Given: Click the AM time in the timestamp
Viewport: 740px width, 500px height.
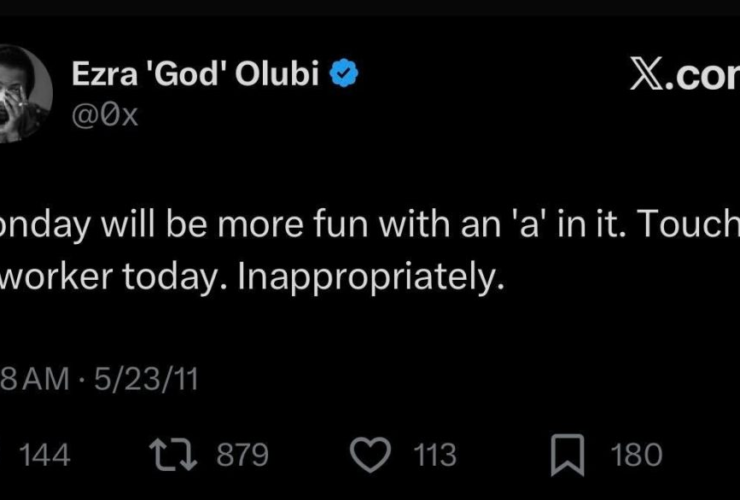Looking at the screenshot, I should pyautogui.click(x=49, y=380).
